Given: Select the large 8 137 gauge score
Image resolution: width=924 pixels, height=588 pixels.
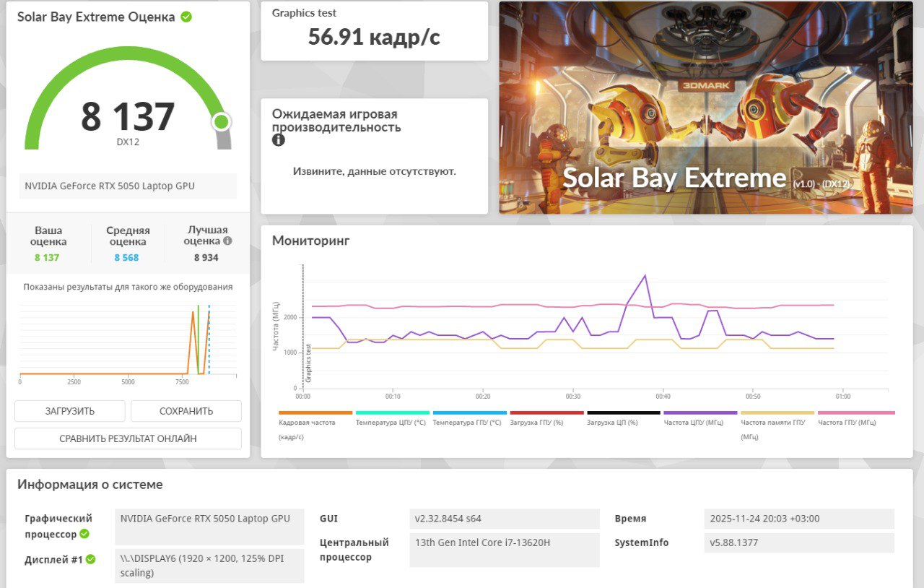Looking at the screenshot, I should point(128,116).
